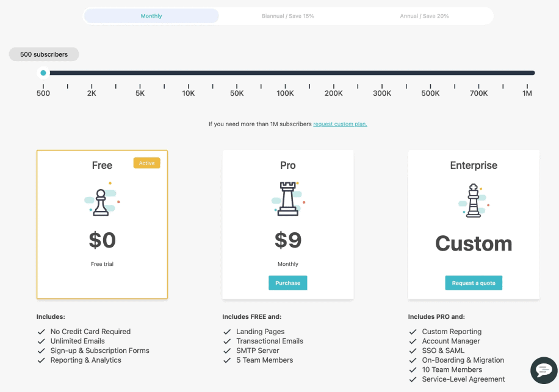
Task: Switch to Biannual / Save 15% billing
Action: tap(288, 16)
